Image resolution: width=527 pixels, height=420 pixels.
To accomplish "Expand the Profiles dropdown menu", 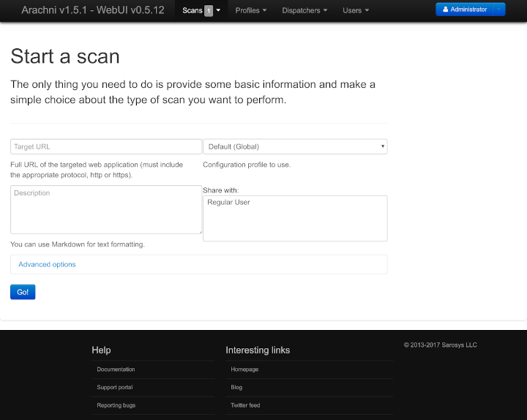I will tap(250, 10).
